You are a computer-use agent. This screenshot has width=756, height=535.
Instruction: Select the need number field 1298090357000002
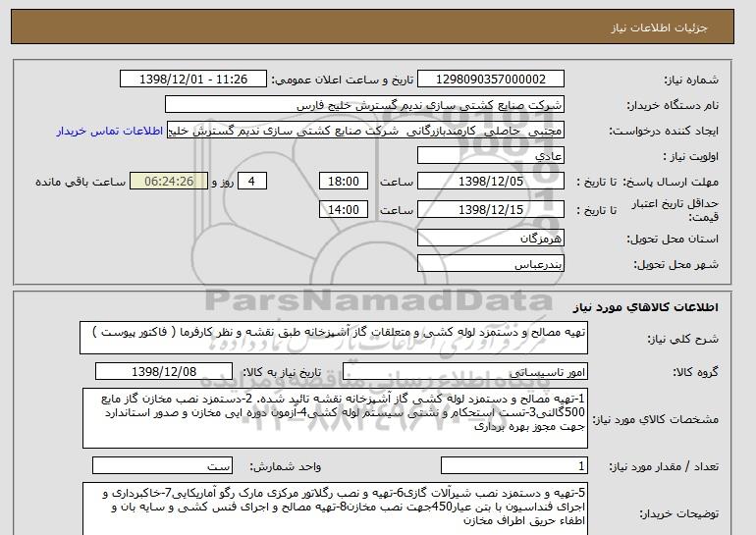tap(491, 80)
